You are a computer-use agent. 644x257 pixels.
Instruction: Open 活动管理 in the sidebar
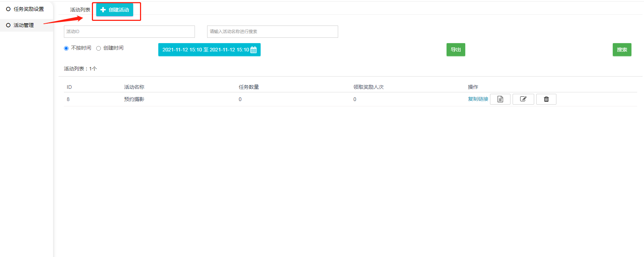24,25
